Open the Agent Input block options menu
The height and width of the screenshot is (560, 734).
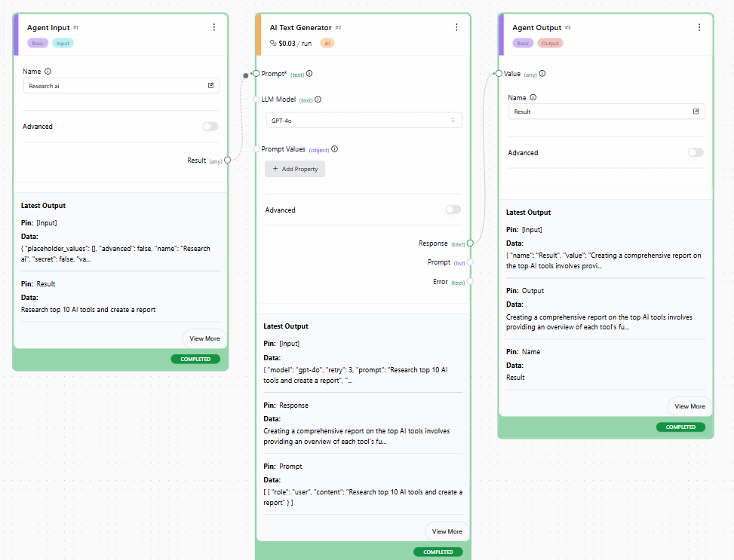(x=214, y=27)
